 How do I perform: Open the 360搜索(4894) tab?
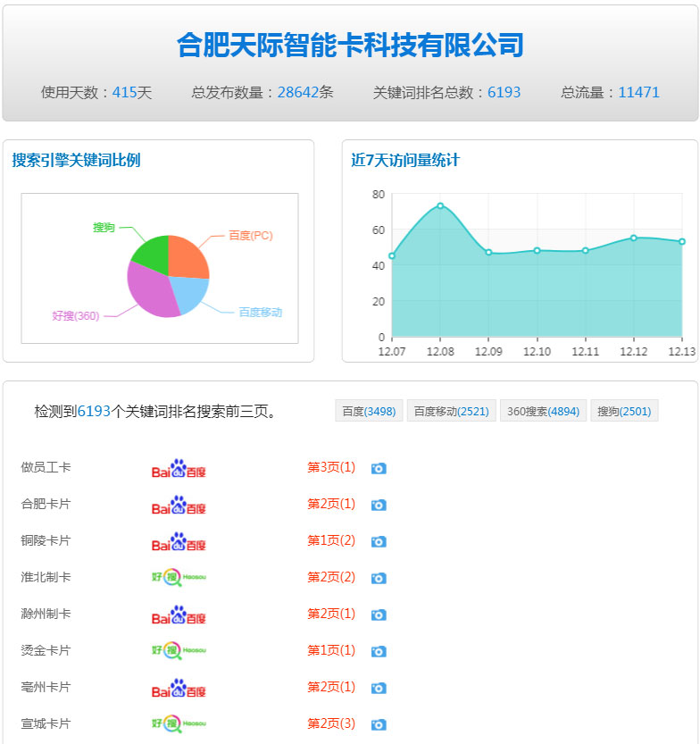tap(543, 411)
